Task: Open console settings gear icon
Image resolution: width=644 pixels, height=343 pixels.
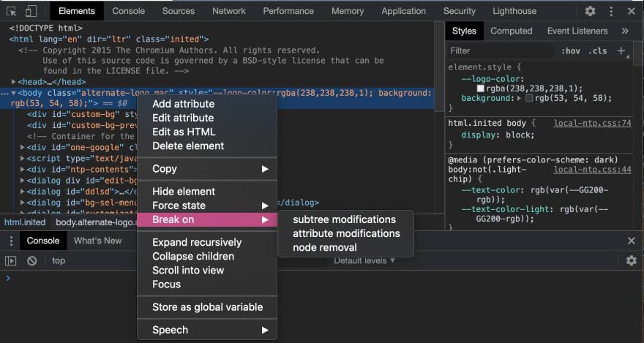Action: click(632, 260)
